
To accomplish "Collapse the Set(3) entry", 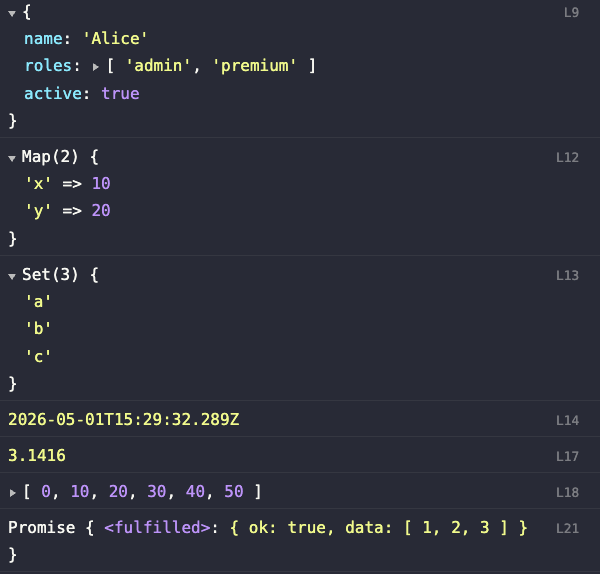I will pyautogui.click(x=12, y=276).
